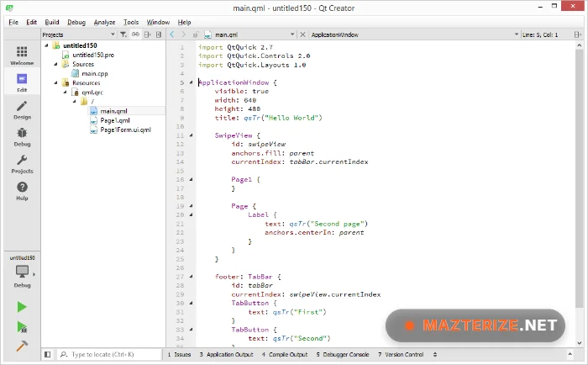Select Page1.qml in project tree

[115, 120]
